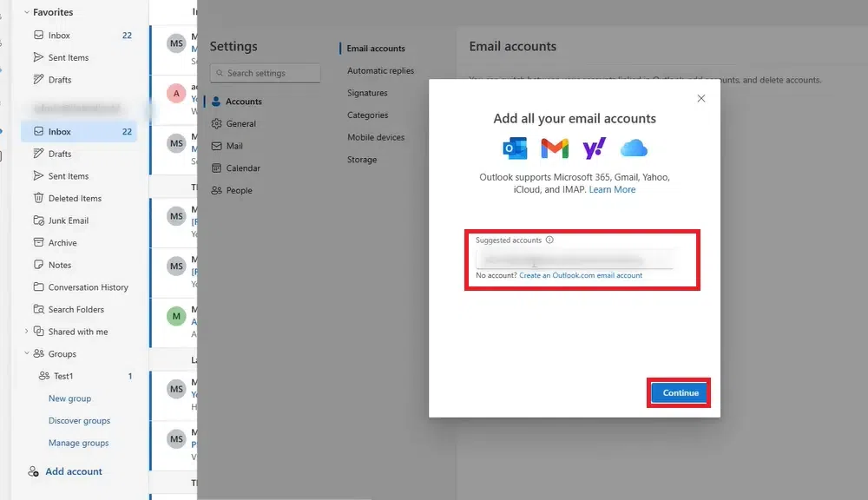Click the Conversation History folder icon
The image size is (868, 500).
coord(38,286)
